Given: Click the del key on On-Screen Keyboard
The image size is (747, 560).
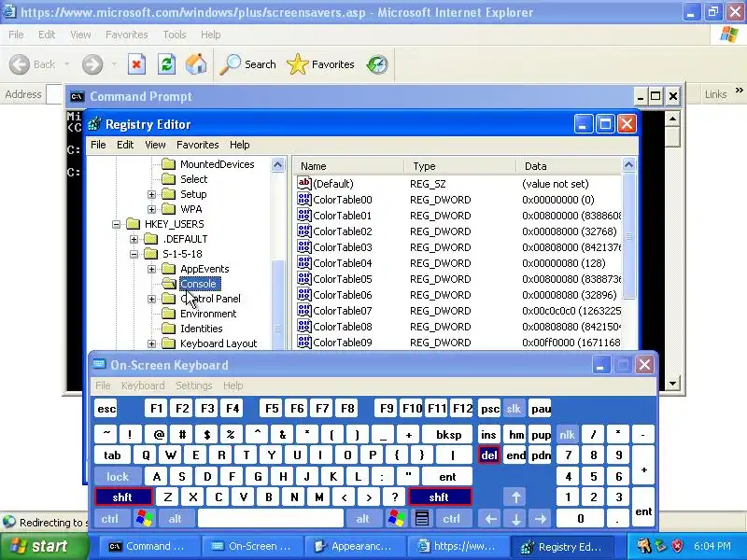Looking at the screenshot, I should point(488,455).
